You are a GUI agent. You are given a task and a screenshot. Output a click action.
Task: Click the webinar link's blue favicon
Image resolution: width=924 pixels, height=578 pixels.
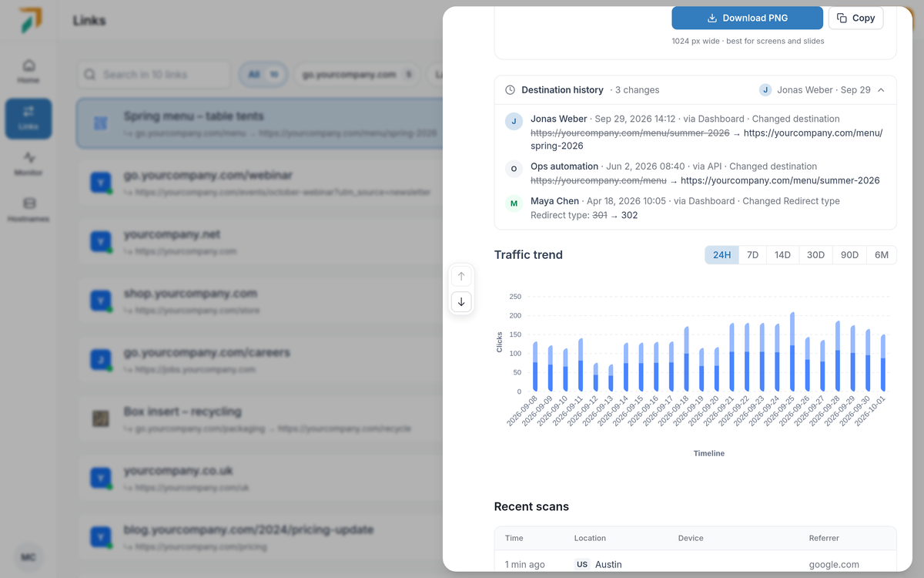coord(101,183)
